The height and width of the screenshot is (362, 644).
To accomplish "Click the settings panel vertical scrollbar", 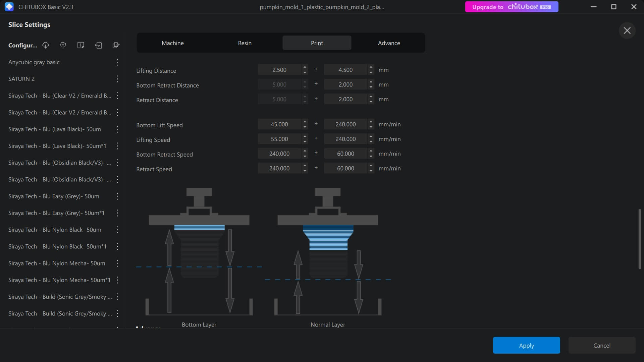I will pos(640,239).
